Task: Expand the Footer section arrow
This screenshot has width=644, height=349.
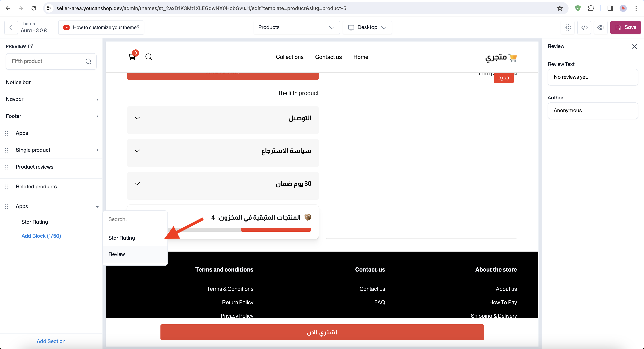Action: [97, 116]
